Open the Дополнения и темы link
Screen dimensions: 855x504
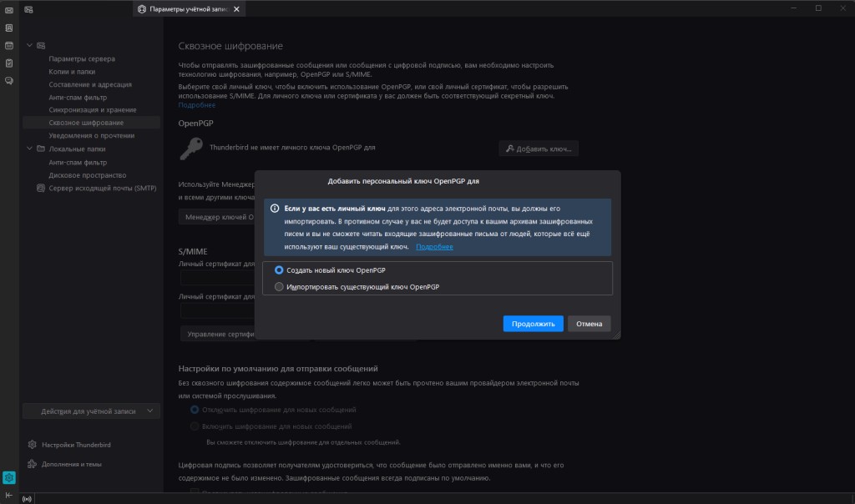[x=72, y=464]
